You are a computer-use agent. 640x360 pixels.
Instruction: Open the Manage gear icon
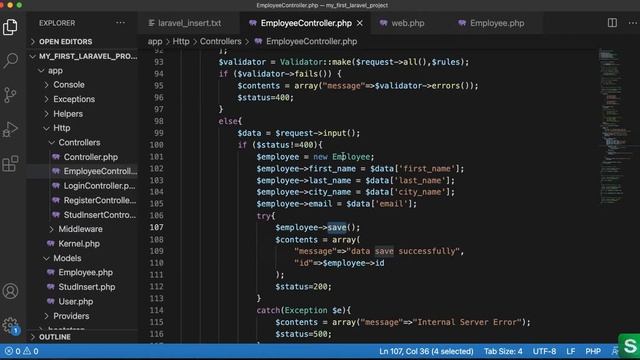[10, 325]
